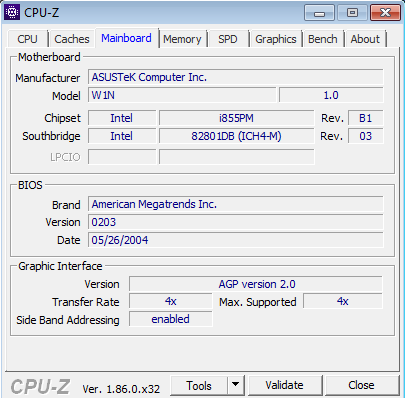This screenshot has height=398, width=405.
Task: Close window with red X button
Action: point(385,13)
